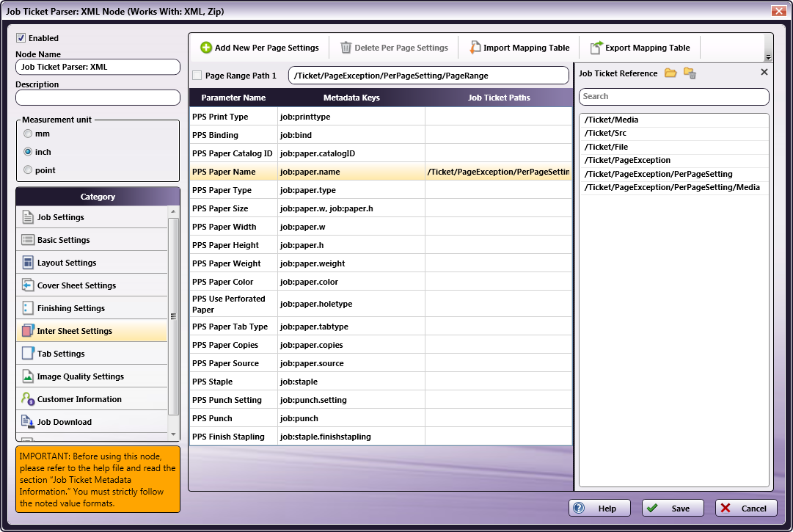Select the PPS Paper Type row
The height and width of the screenshot is (532, 793).
381,190
